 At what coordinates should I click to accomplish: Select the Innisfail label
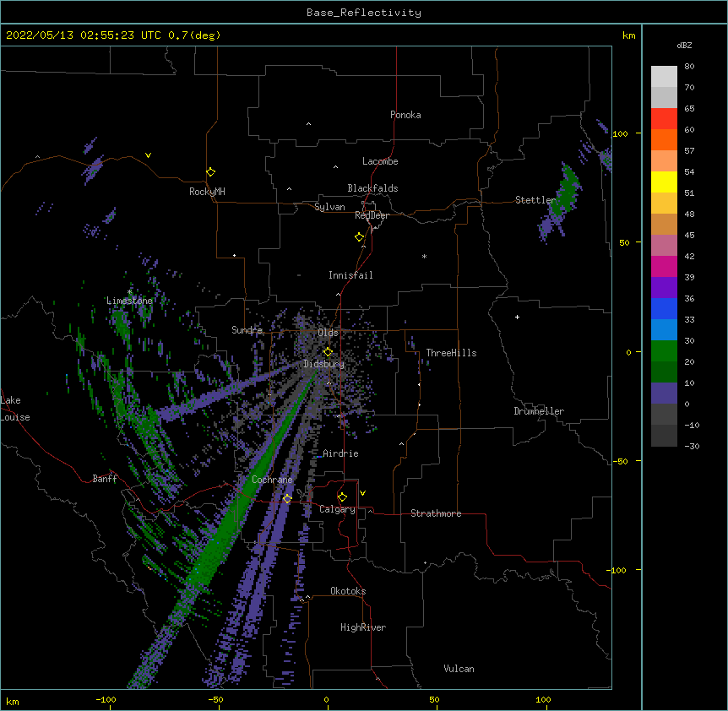[x=350, y=275]
